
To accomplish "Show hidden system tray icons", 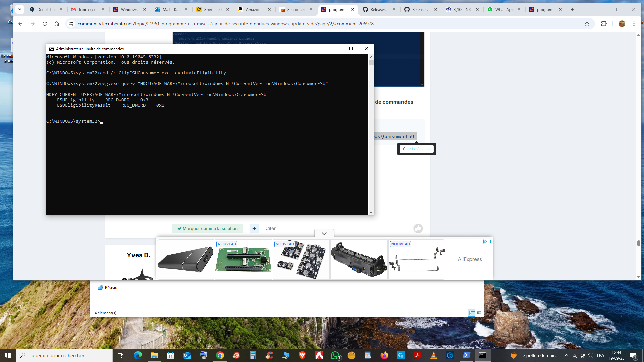I will [x=566, y=355].
